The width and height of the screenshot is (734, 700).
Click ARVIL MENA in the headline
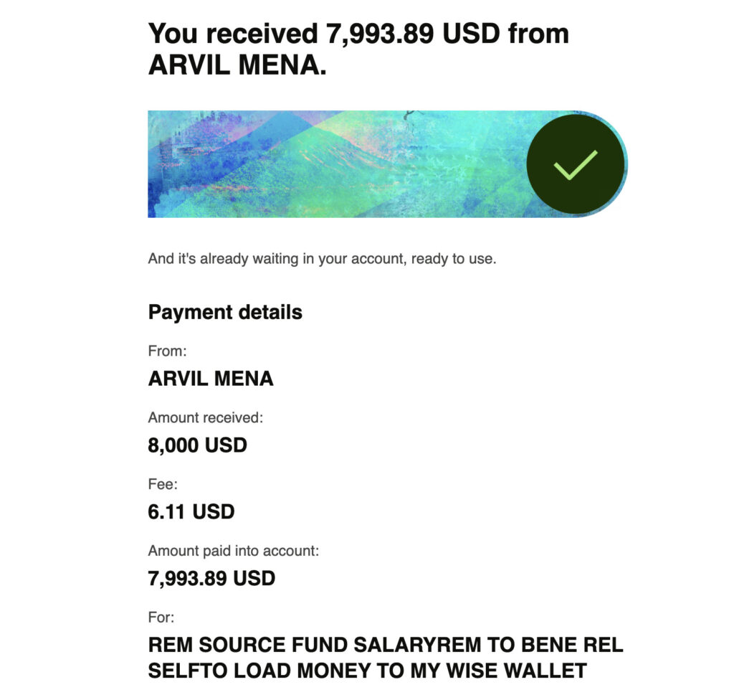pos(233,65)
